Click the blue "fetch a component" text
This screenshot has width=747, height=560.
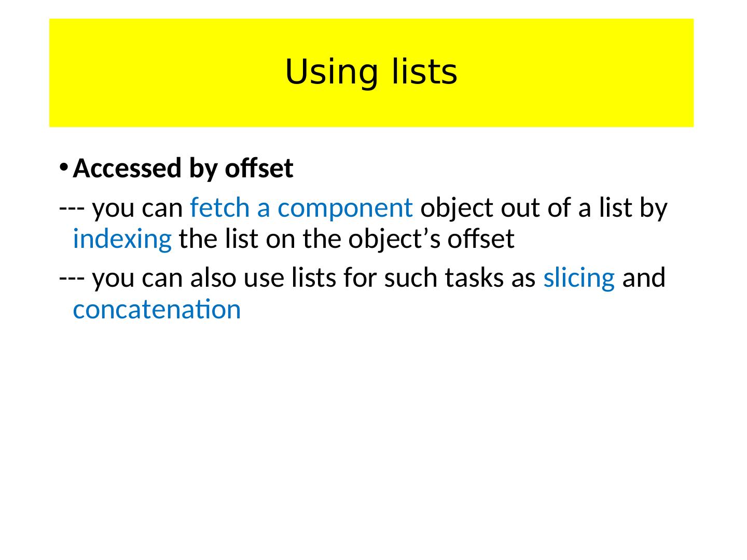pyautogui.click(x=301, y=208)
